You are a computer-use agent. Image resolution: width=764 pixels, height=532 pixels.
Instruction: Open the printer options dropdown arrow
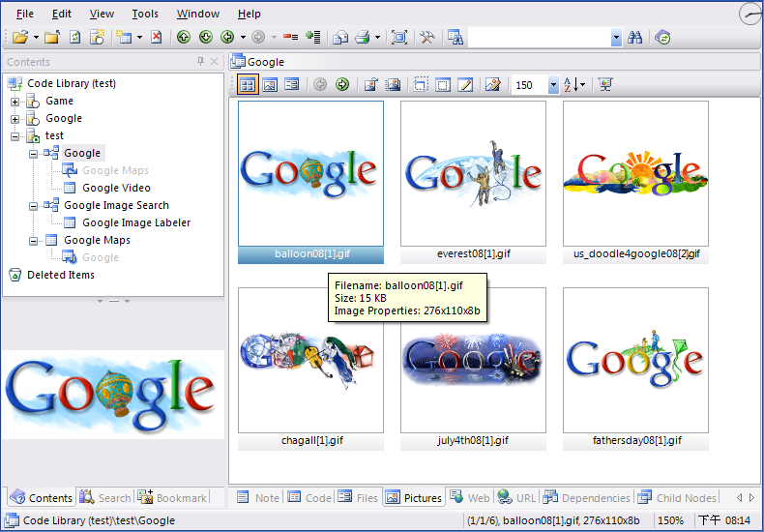(377, 37)
